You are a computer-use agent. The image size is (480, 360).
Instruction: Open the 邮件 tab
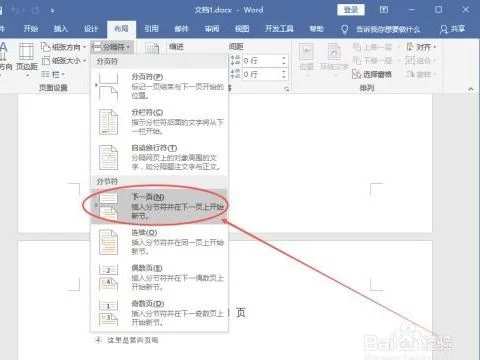point(182,29)
